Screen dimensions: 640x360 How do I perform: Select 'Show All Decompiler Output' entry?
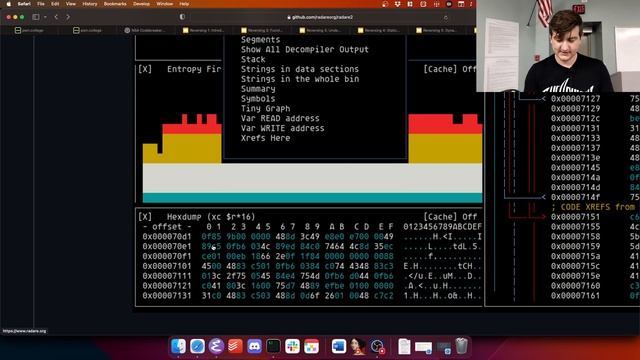[304, 49]
